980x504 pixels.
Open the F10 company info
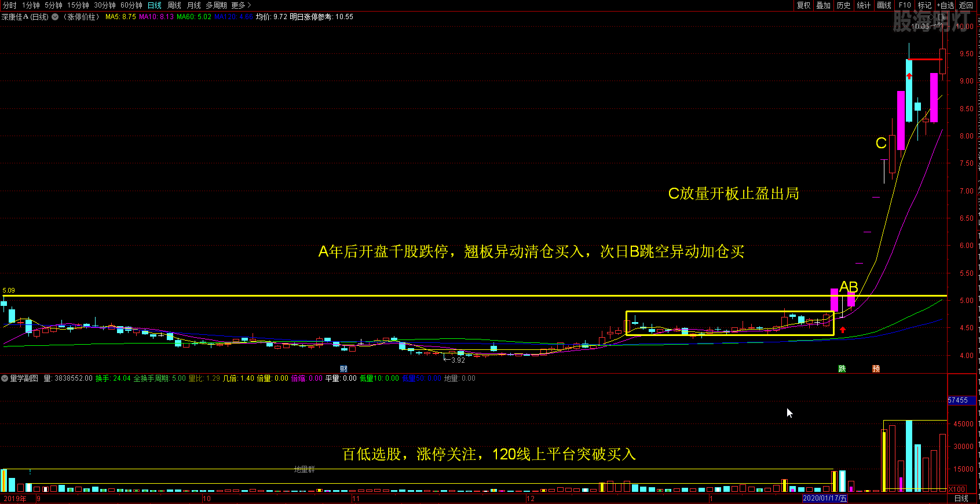(x=905, y=5)
